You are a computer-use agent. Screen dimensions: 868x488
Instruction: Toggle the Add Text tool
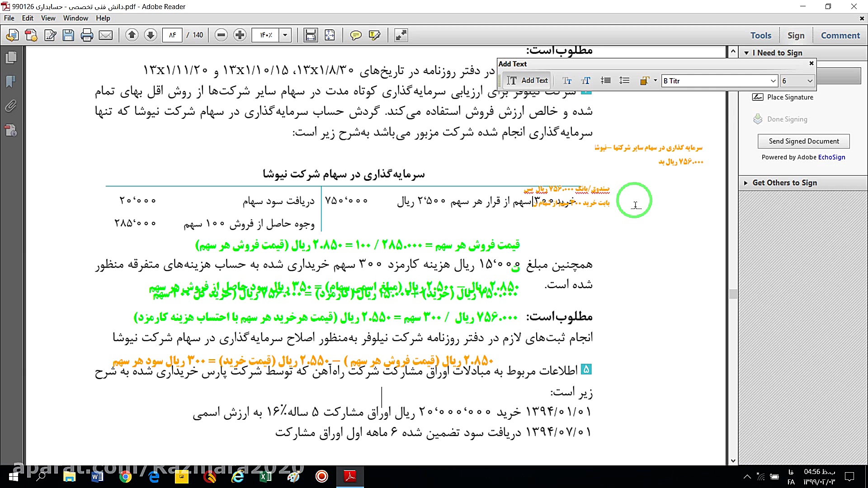coord(527,80)
